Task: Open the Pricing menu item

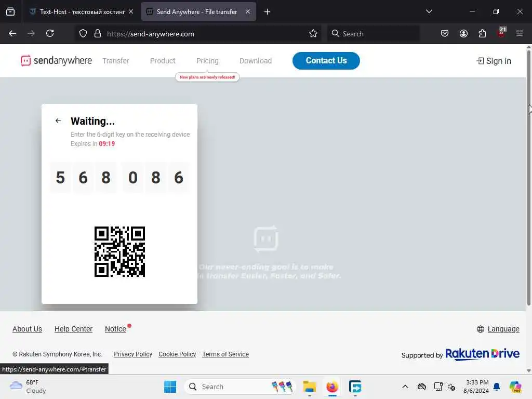Action: pos(207,61)
